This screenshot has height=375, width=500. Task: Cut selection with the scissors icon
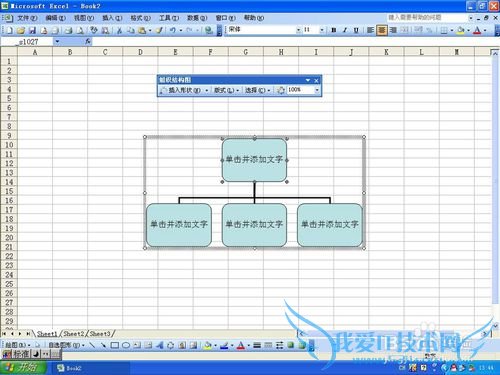[x=119, y=30]
